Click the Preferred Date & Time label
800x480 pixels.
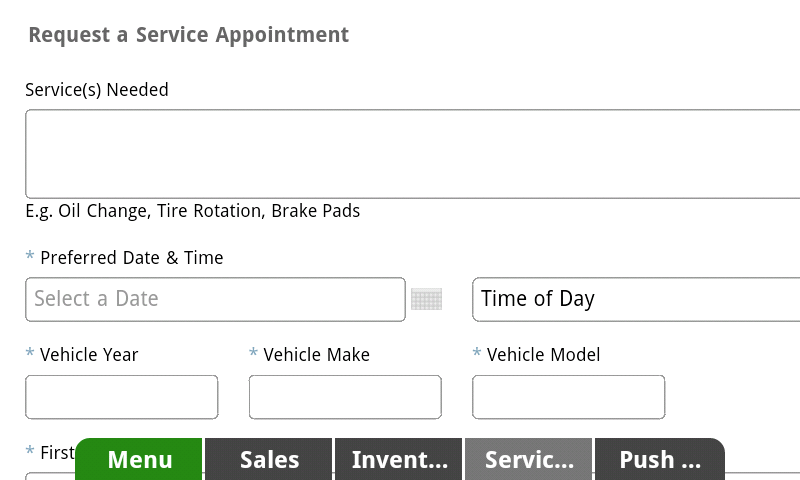pyautogui.click(x=131, y=258)
